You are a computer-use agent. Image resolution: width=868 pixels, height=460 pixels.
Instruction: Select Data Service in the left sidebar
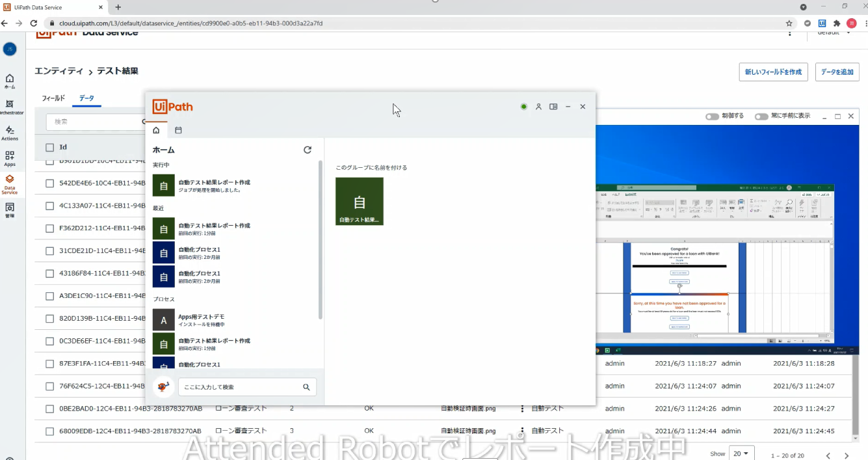(10, 185)
